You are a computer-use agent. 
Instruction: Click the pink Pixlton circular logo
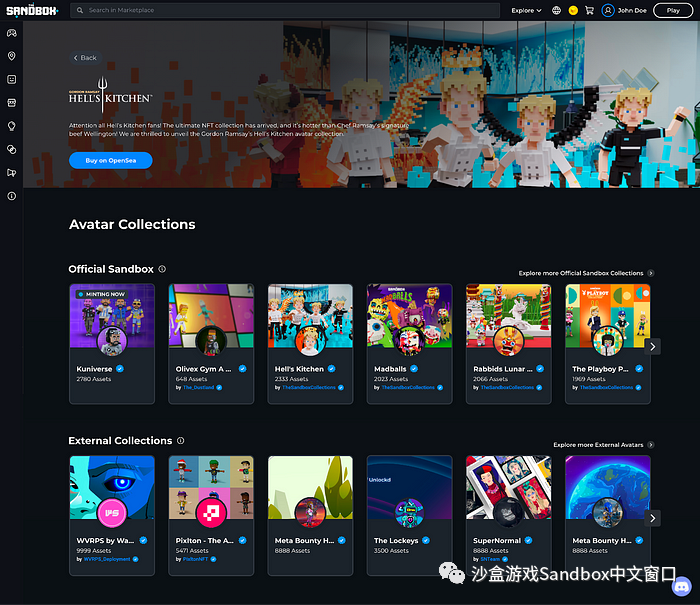[x=211, y=513]
